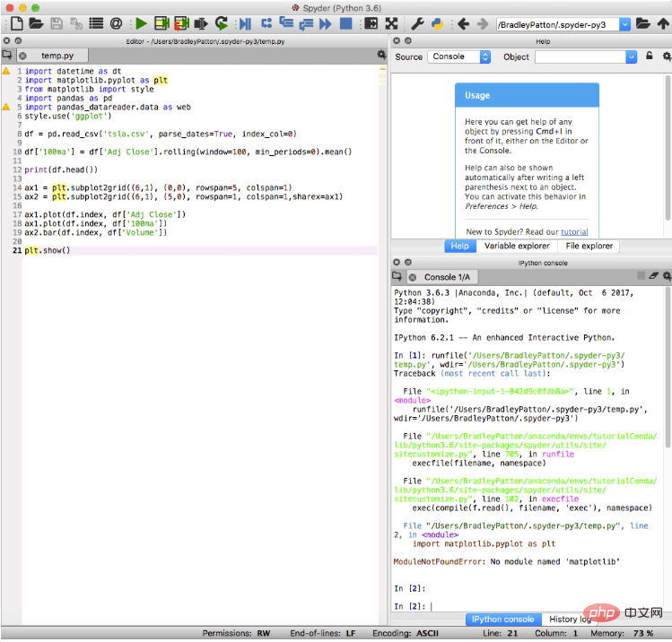Click the Help pane vertical scrollbar

tap(668, 148)
